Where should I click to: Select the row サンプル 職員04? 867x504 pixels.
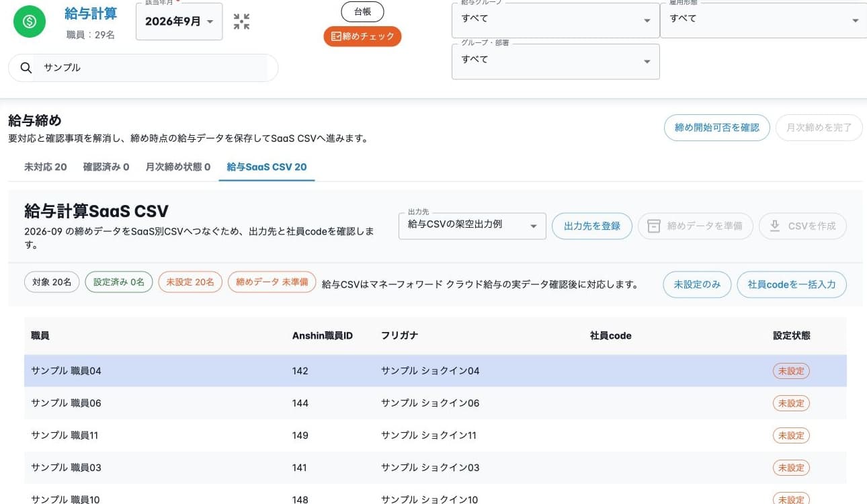(436, 371)
